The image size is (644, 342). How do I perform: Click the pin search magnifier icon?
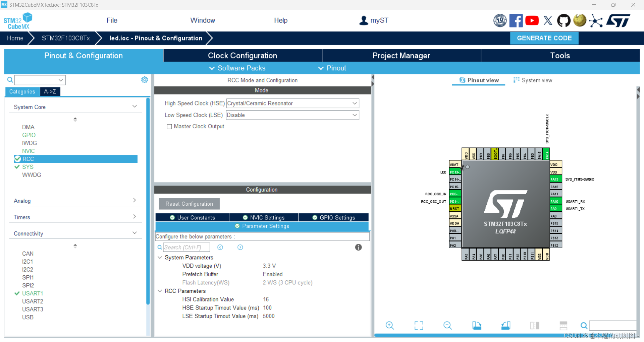click(x=584, y=325)
